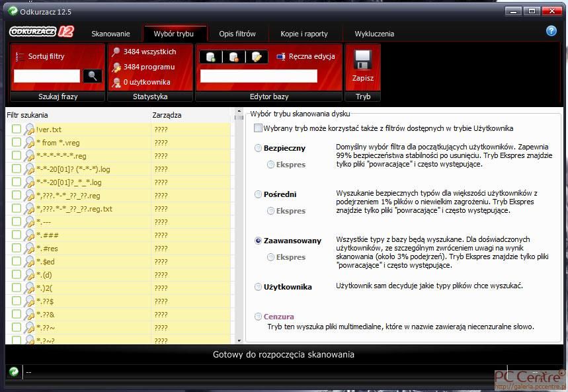Click green status icon in bottom bar
This screenshot has height=392, width=568.
pyautogui.click(x=13, y=372)
